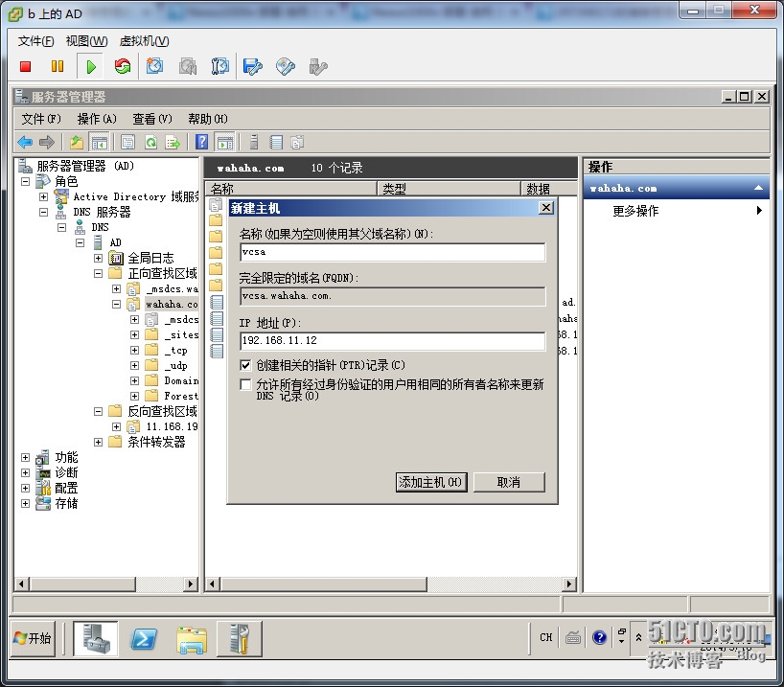Click the USB device connect icon

pos(318,66)
